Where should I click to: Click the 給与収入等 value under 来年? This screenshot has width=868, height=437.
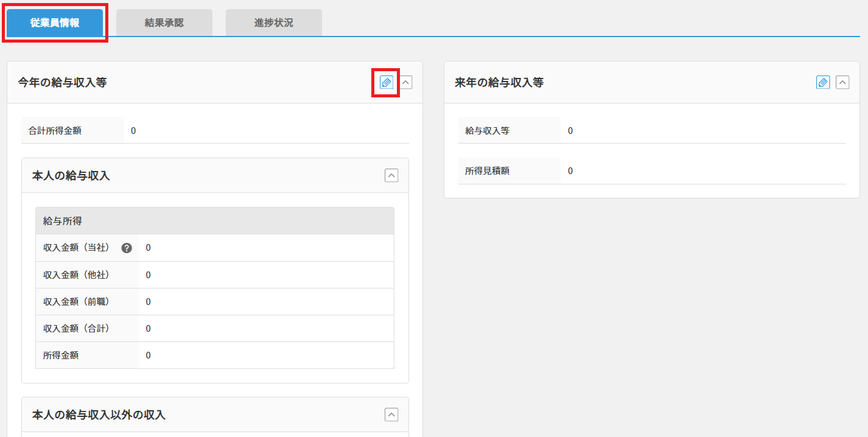570,130
